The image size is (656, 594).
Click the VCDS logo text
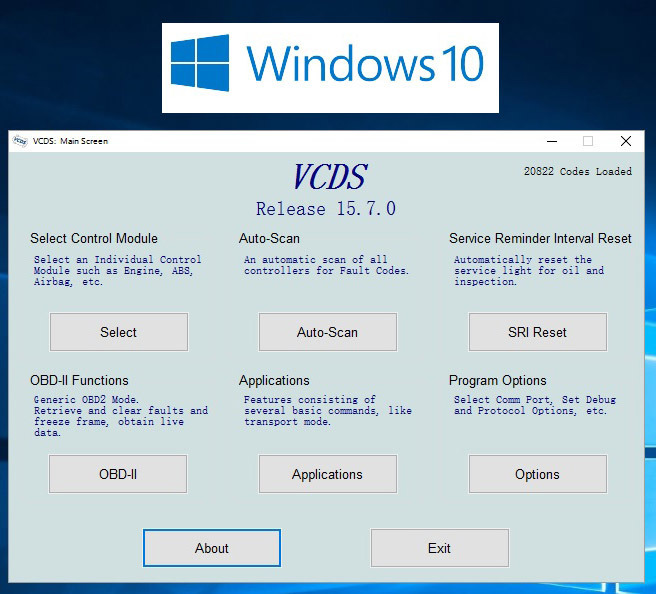(x=330, y=177)
